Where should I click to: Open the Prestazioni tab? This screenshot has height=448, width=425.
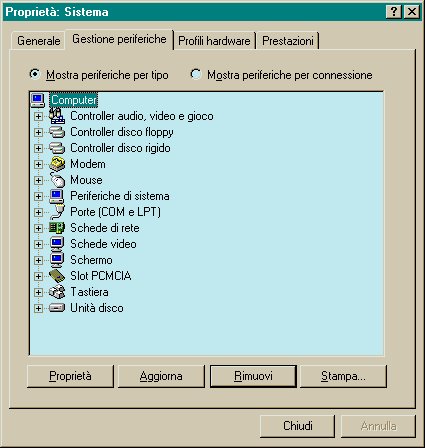pyautogui.click(x=288, y=41)
